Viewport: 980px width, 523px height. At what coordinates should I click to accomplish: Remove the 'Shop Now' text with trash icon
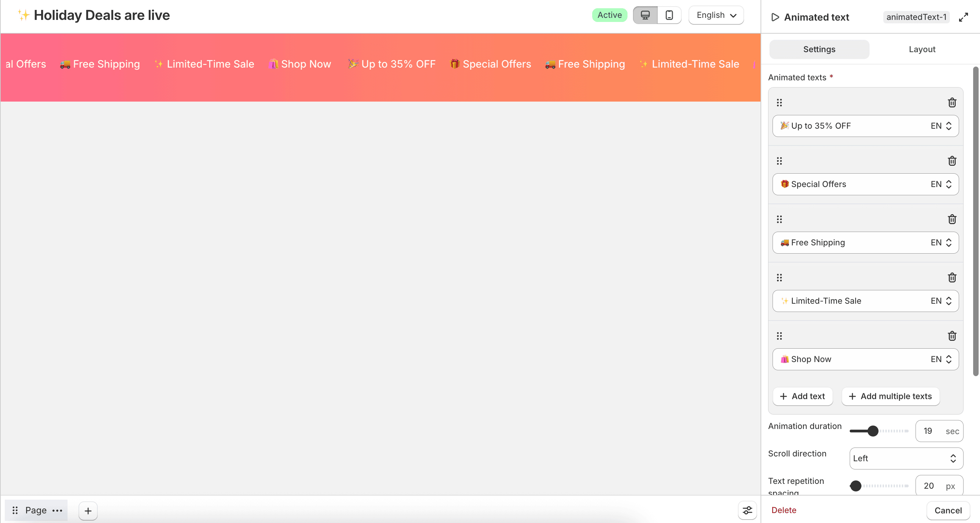point(952,336)
